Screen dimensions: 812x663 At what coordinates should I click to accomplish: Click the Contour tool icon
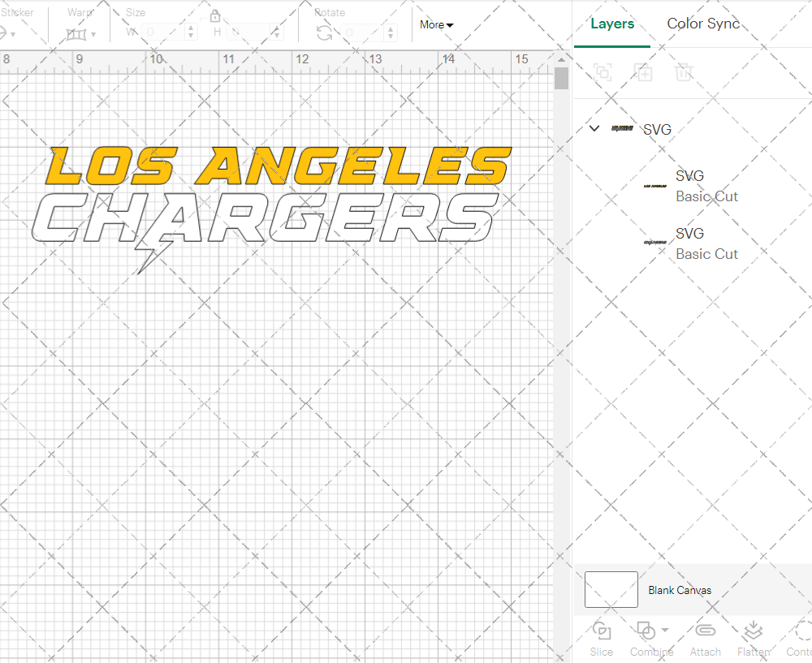pos(803,631)
